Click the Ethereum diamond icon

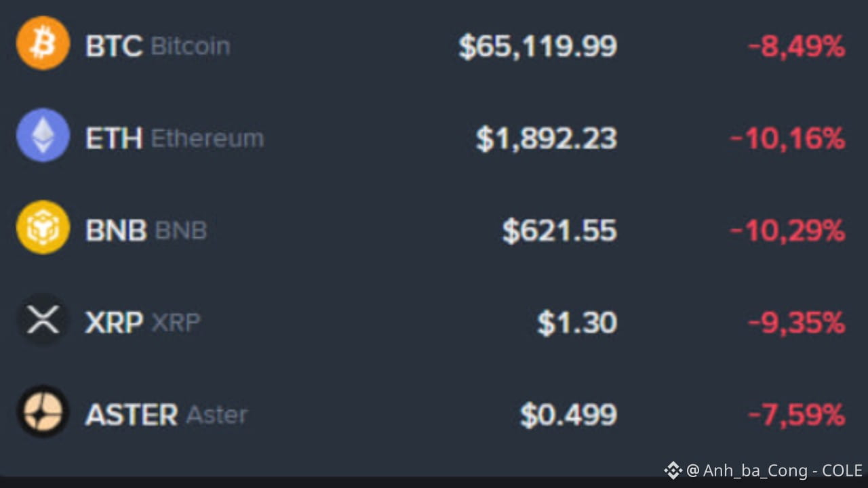[43, 136]
